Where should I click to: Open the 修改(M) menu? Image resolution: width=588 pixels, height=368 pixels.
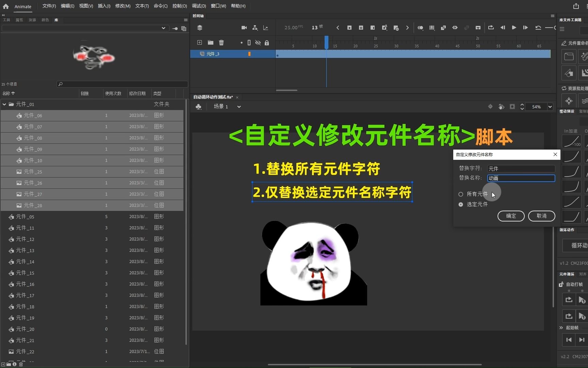coord(122,6)
